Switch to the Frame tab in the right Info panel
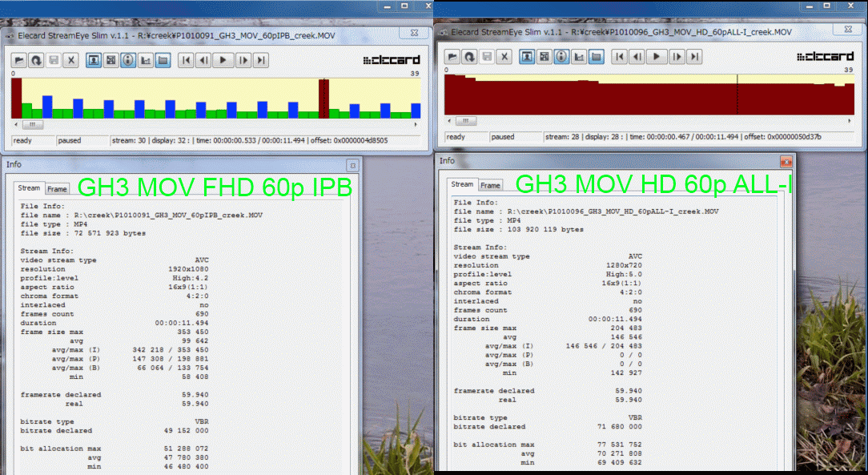Image resolution: width=868 pixels, height=475 pixels. pos(490,185)
